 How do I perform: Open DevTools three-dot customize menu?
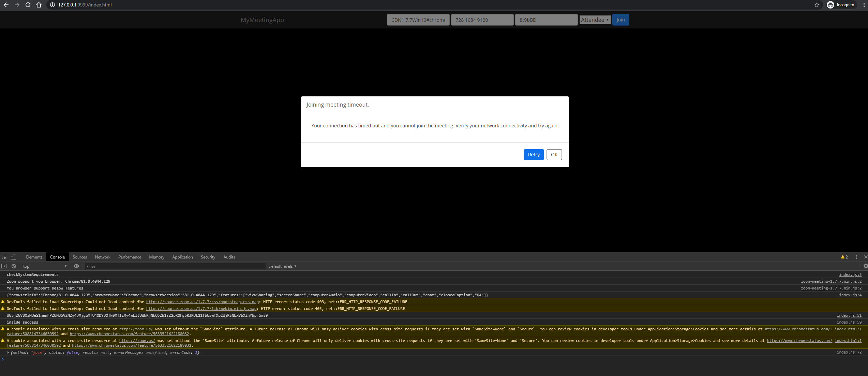pos(856,257)
